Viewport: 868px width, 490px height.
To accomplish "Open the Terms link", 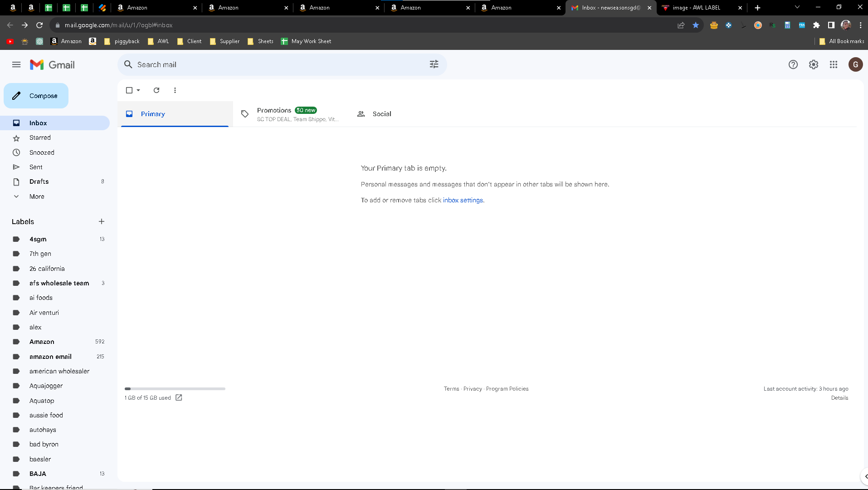I will tap(451, 389).
